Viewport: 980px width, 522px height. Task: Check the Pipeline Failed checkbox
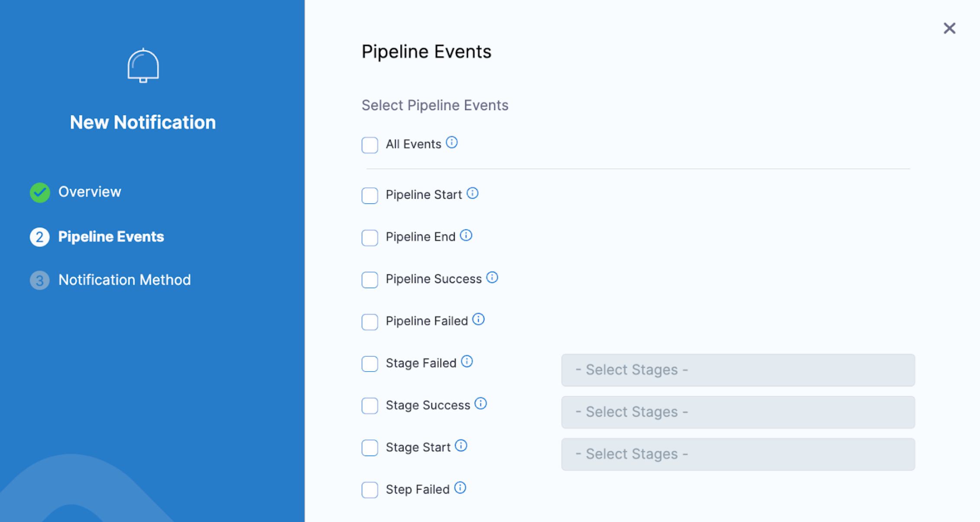pos(370,322)
